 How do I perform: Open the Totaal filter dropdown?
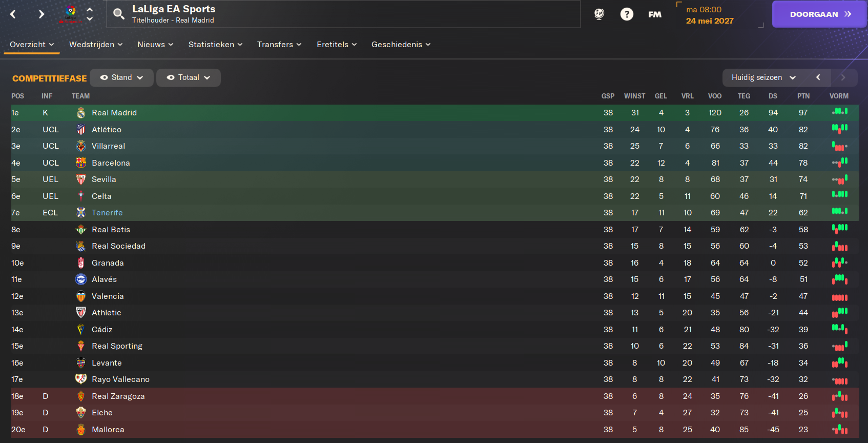pos(189,77)
